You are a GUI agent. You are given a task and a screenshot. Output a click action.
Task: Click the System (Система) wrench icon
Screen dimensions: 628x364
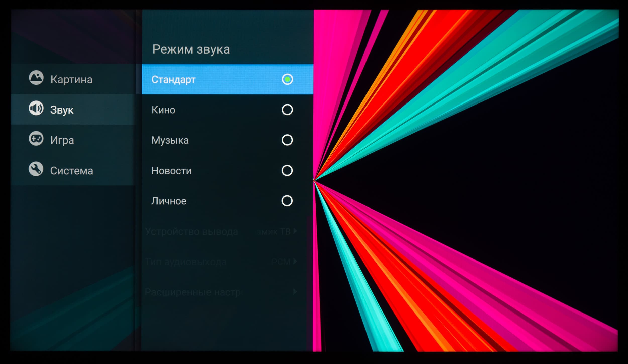[36, 169]
